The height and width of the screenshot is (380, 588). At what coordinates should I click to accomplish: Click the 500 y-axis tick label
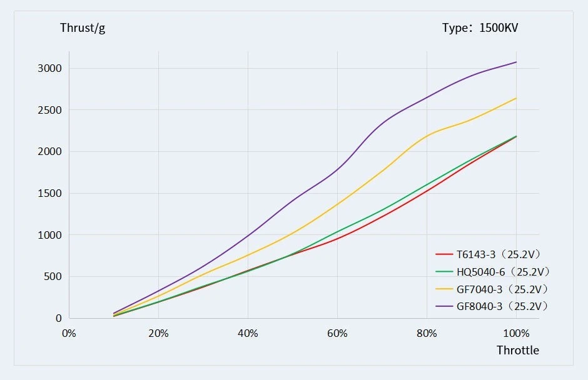[53, 277]
